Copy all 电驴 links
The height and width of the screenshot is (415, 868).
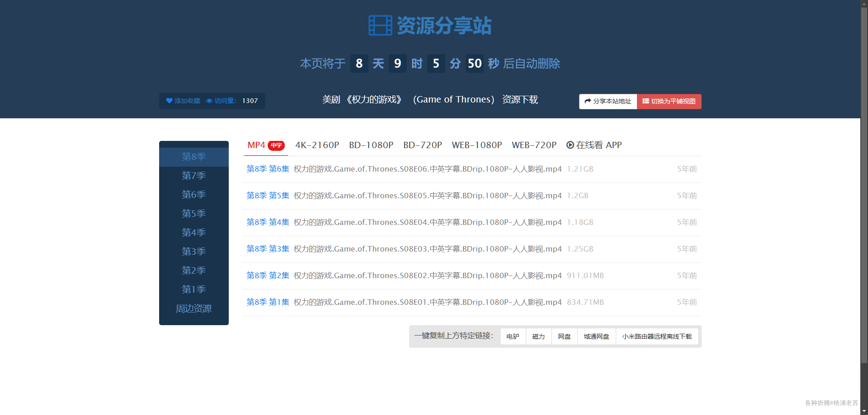tap(513, 336)
